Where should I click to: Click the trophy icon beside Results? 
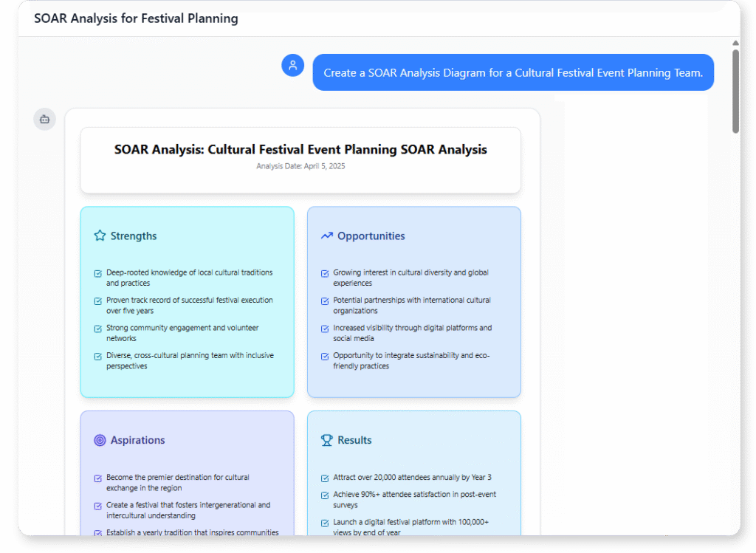[x=326, y=439]
